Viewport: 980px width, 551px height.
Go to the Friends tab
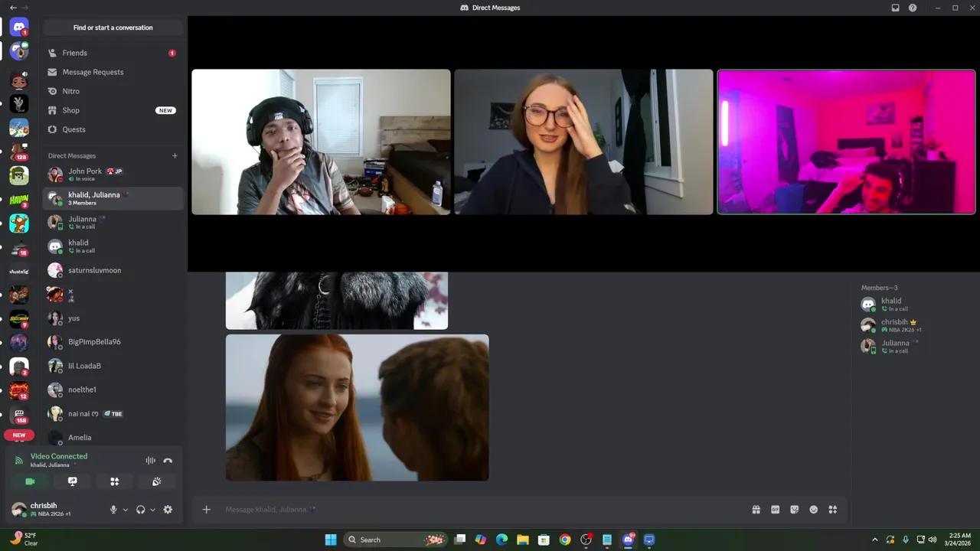coord(113,53)
